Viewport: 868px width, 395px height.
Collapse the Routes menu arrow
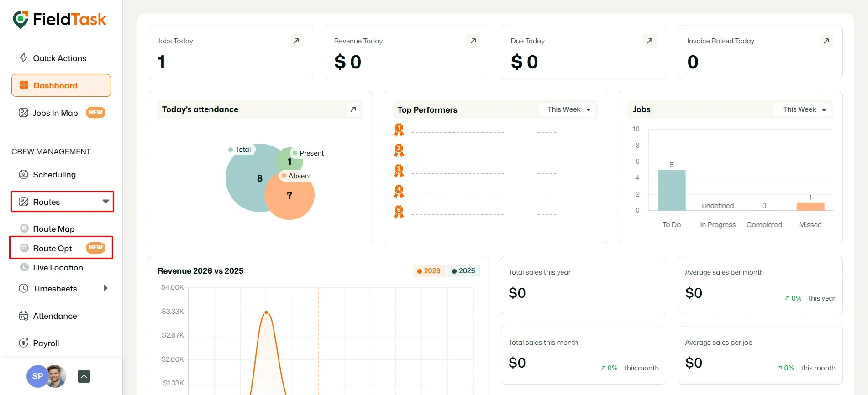(105, 202)
